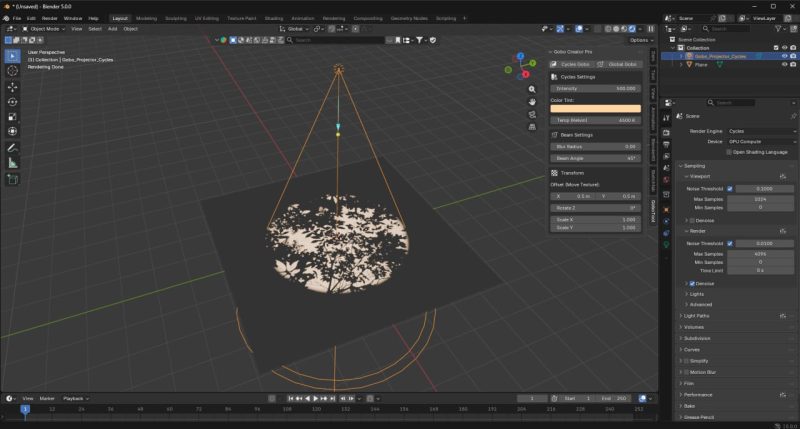Click the zoom magnifier viewport icon
The width and height of the screenshot is (800, 429).
533,88
